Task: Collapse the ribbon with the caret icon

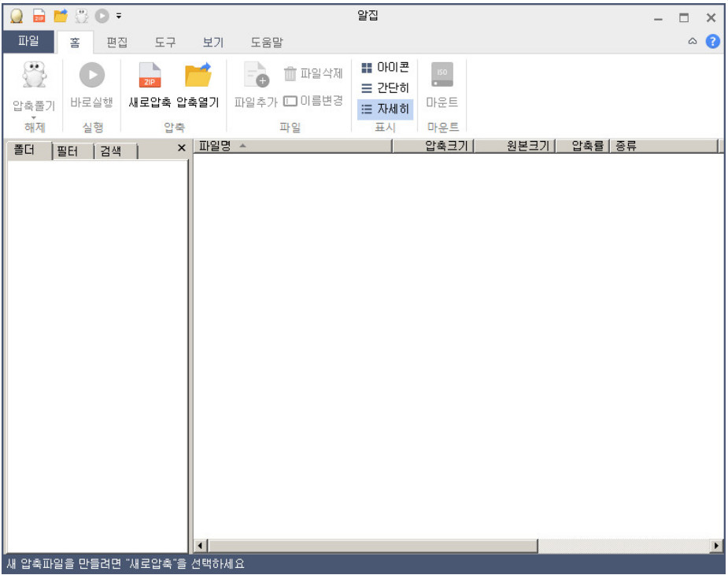Action: pyautogui.click(x=693, y=42)
